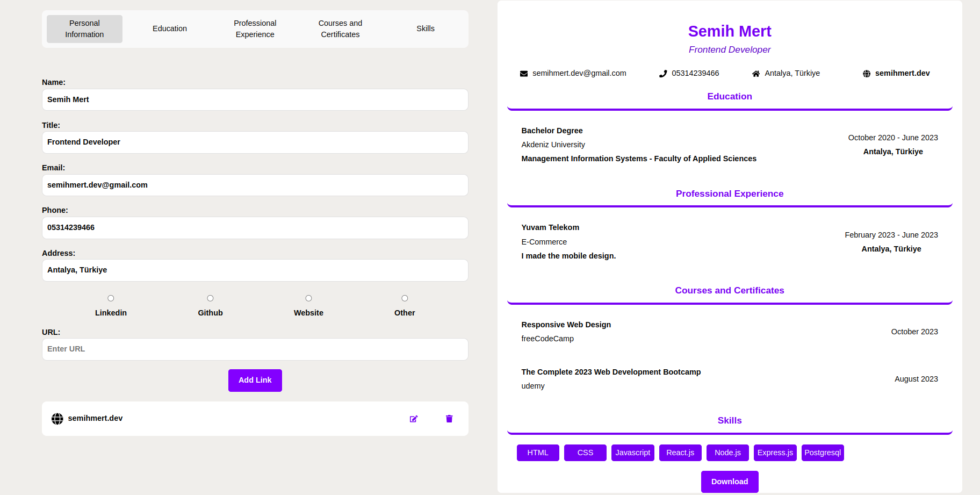Screen dimensions: 980x495
Task: Select the Javascript skill badge
Action: [632, 453]
